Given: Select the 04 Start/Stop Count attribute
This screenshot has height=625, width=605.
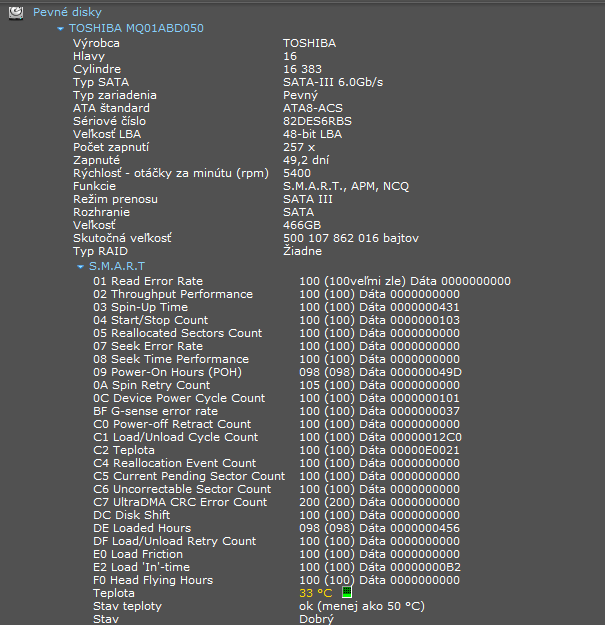Looking at the screenshot, I should tap(150, 320).
